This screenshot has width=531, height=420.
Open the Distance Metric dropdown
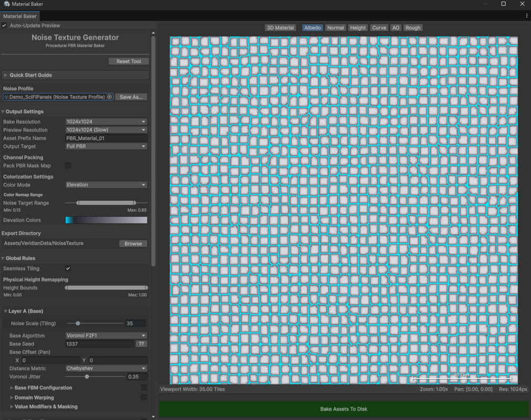coord(106,368)
